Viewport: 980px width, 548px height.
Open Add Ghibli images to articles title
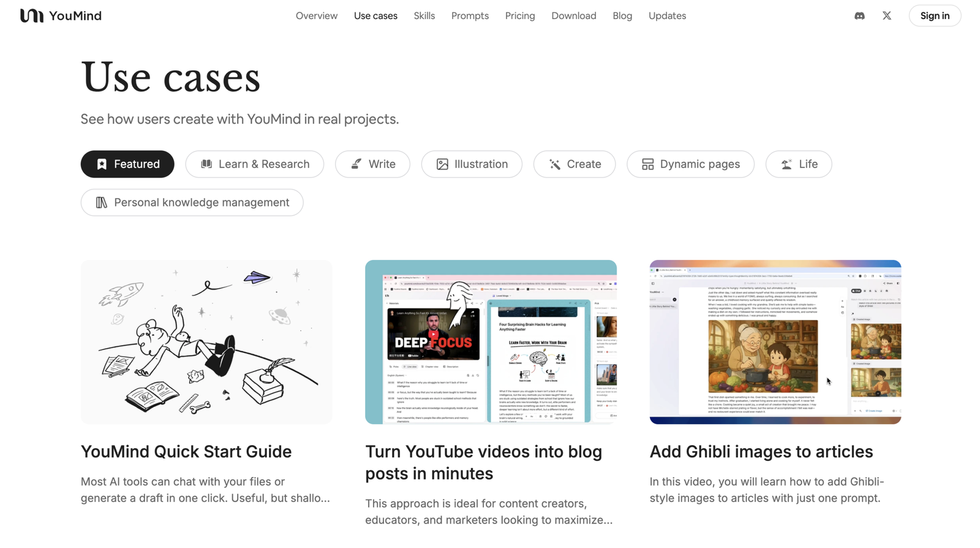click(x=761, y=452)
